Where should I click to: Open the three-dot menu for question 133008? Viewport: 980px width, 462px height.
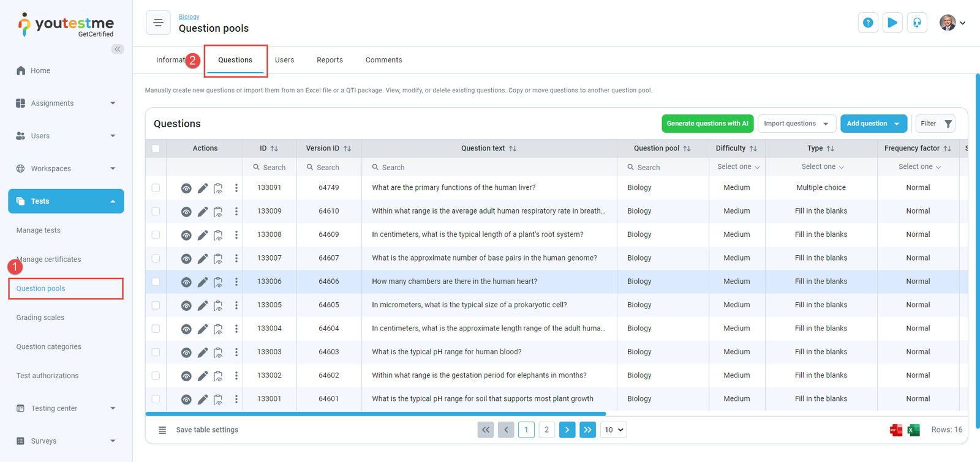pyautogui.click(x=236, y=235)
